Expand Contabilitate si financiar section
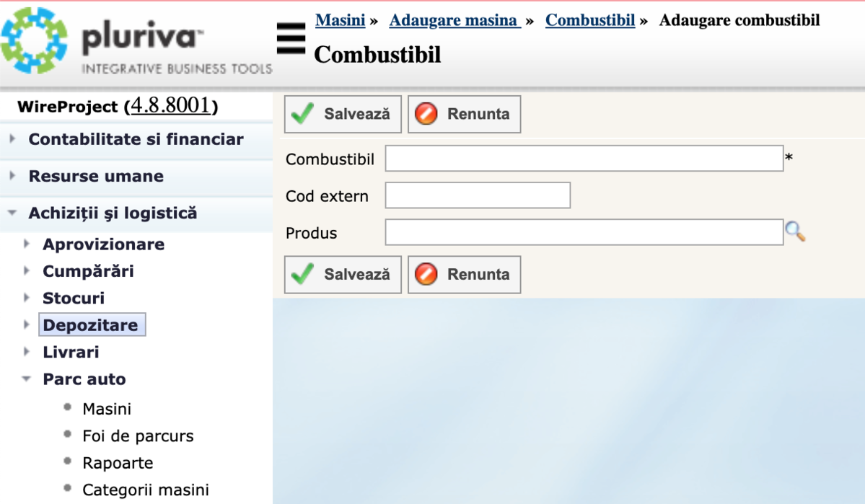865x504 pixels. tap(136, 139)
